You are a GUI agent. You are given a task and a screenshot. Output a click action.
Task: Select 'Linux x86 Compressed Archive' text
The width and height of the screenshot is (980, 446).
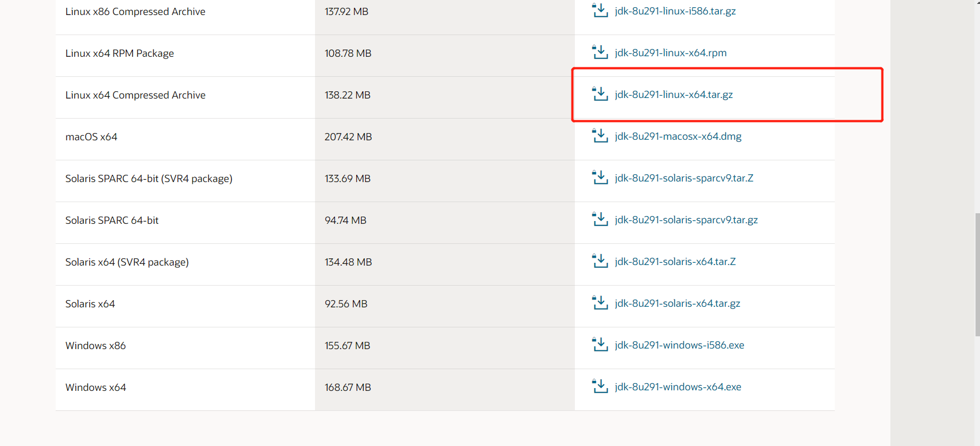[x=135, y=12]
